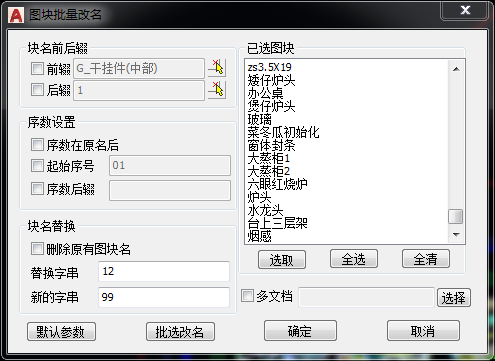
Task: Click the pick-suffix cursor icon beside 后缀
Action: [217, 90]
